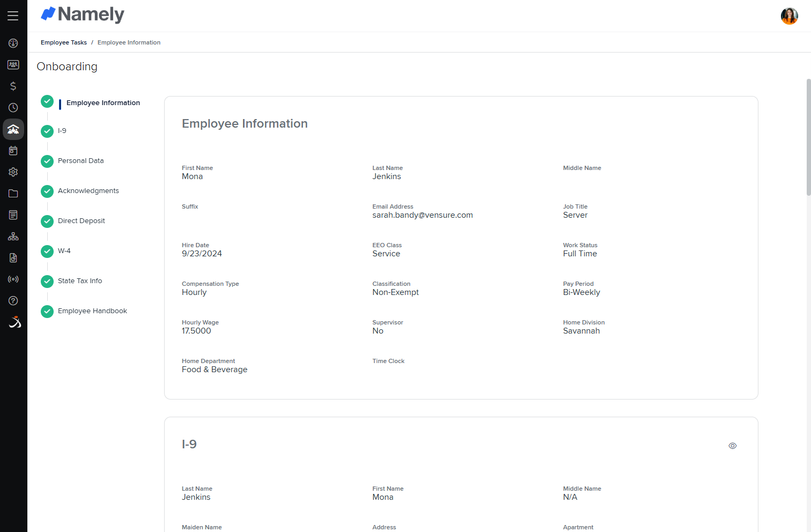Open the help question mark icon
The image size is (811, 532).
click(x=13, y=300)
